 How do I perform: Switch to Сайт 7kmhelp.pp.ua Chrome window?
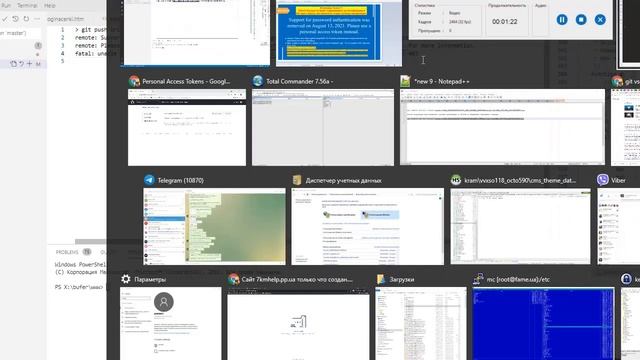(x=298, y=323)
